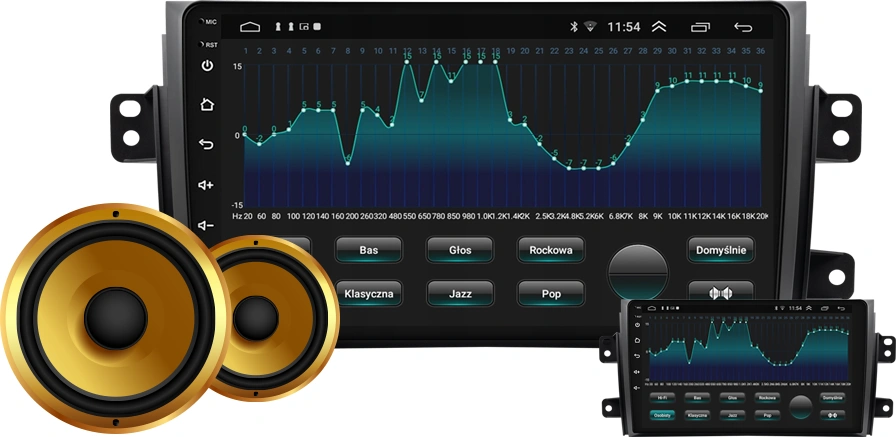Tap the volume up icon

pyautogui.click(x=206, y=185)
